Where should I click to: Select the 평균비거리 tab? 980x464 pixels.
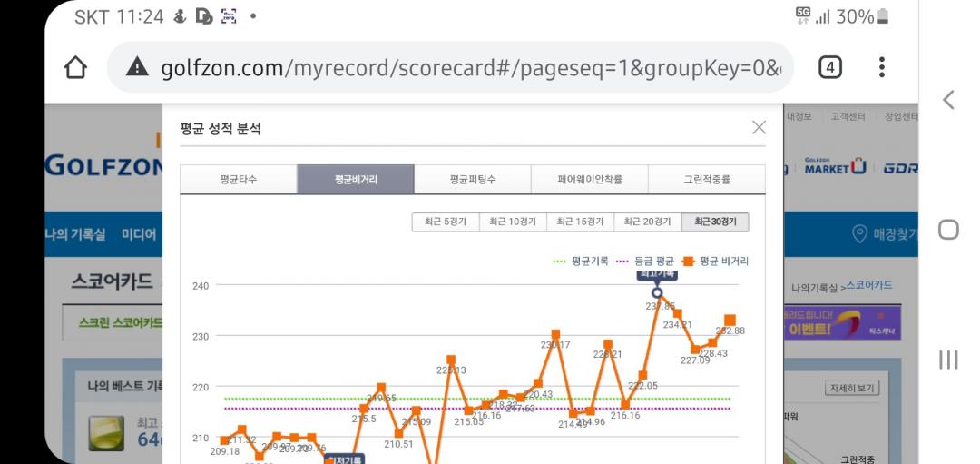pyautogui.click(x=356, y=180)
